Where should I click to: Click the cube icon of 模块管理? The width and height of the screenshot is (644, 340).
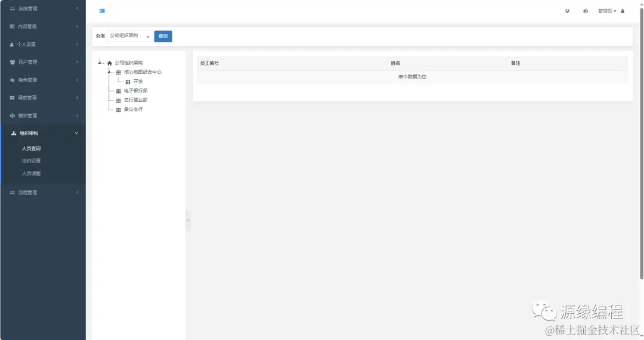[x=13, y=116]
